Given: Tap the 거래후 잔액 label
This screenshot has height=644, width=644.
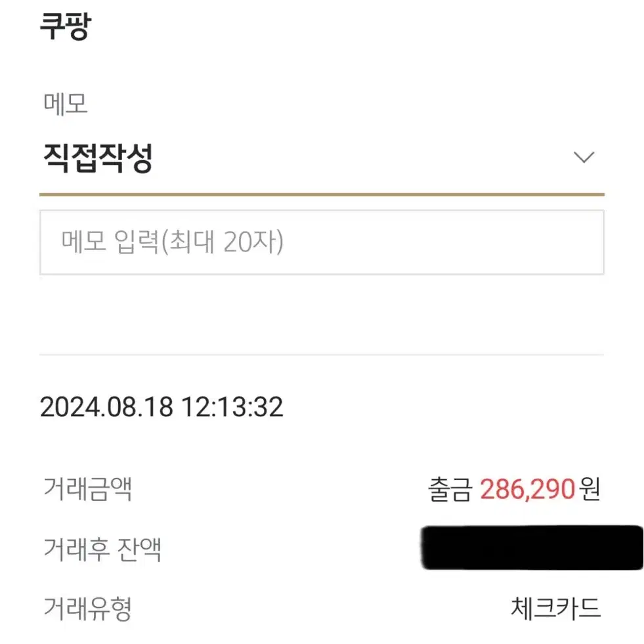Looking at the screenshot, I should pos(102,549).
